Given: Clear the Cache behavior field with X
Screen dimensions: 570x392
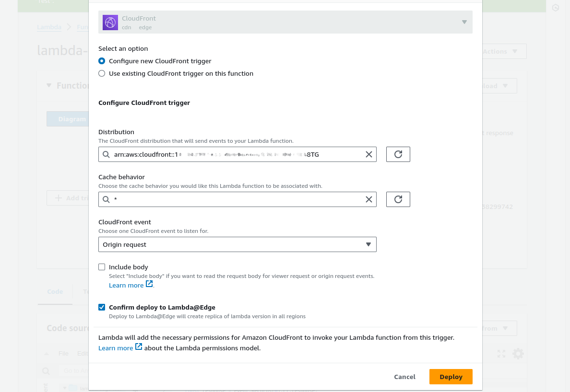Looking at the screenshot, I should [x=368, y=199].
